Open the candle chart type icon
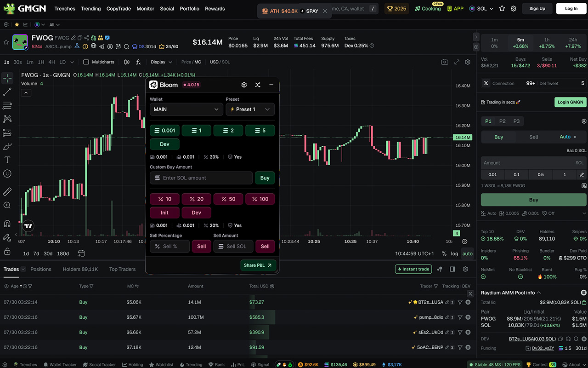The height and width of the screenshot is (368, 588). point(127,62)
